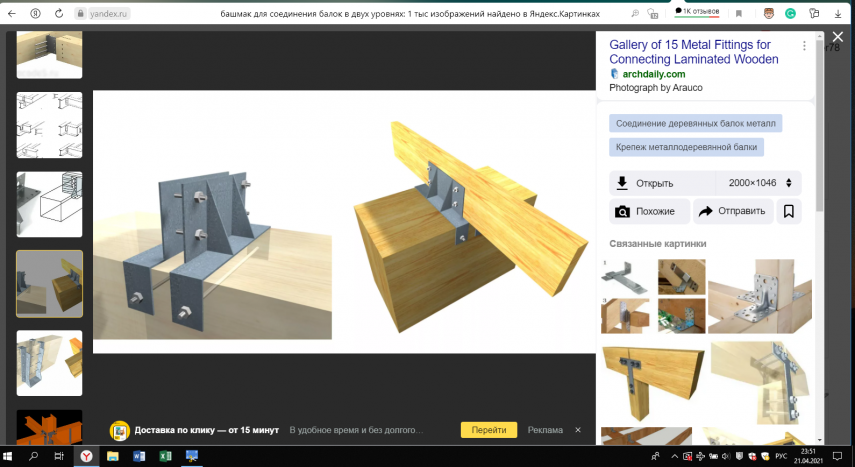Reload the page with the refresh icon
Viewport: 855px width, 467px height.
59,14
